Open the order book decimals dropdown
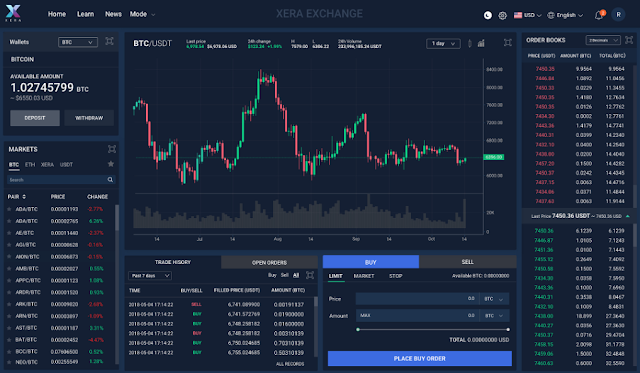Viewport: 640px width, 373px height. (x=603, y=40)
